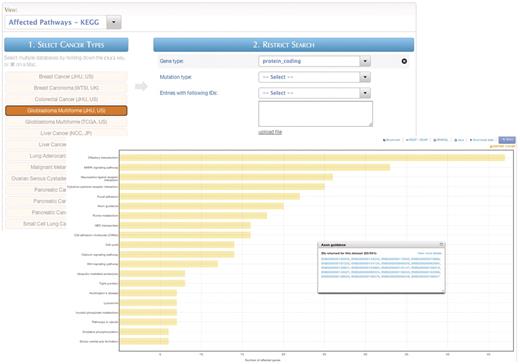Open the Entries with following IDs dropdown
Viewport: 520px width, 364px height.
(x=314, y=93)
